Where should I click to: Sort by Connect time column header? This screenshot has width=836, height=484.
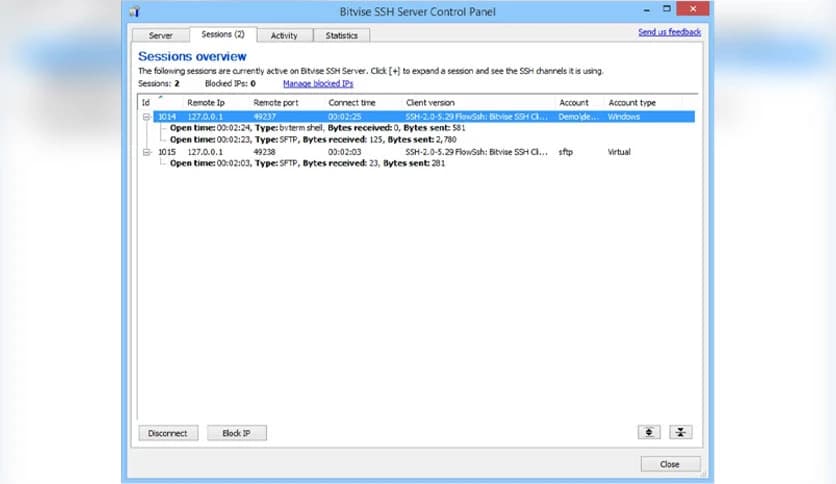coord(352,102)
